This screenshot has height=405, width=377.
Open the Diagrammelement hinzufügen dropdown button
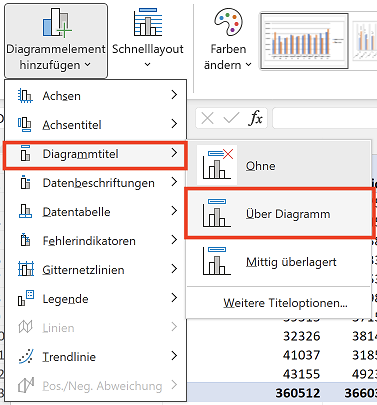(x=56, y=41)
